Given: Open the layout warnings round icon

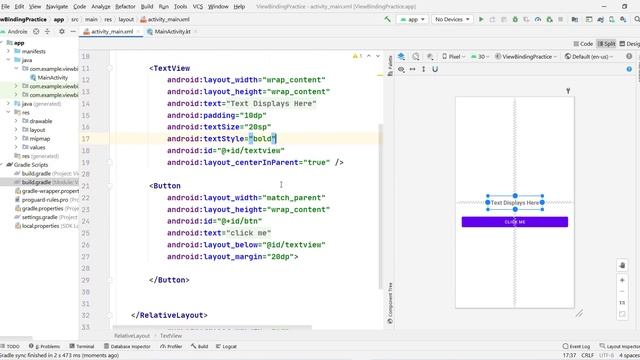Looking at the screenshot, I should [629, 56].
